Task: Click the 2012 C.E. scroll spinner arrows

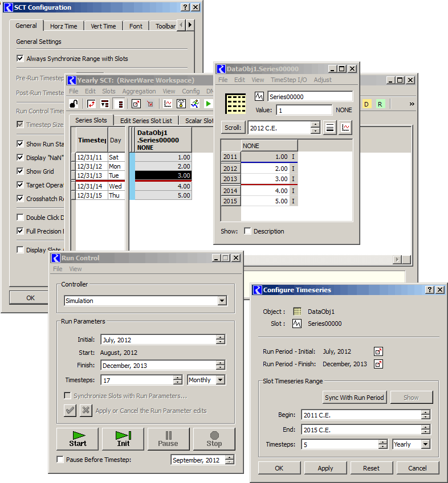Action: coord(315,128)
